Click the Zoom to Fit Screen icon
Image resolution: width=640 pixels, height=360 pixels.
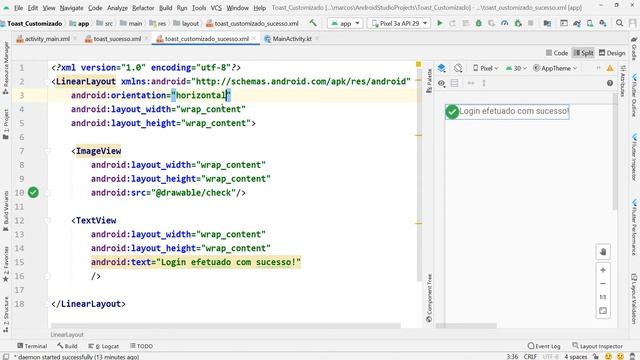tap(603, 311)
